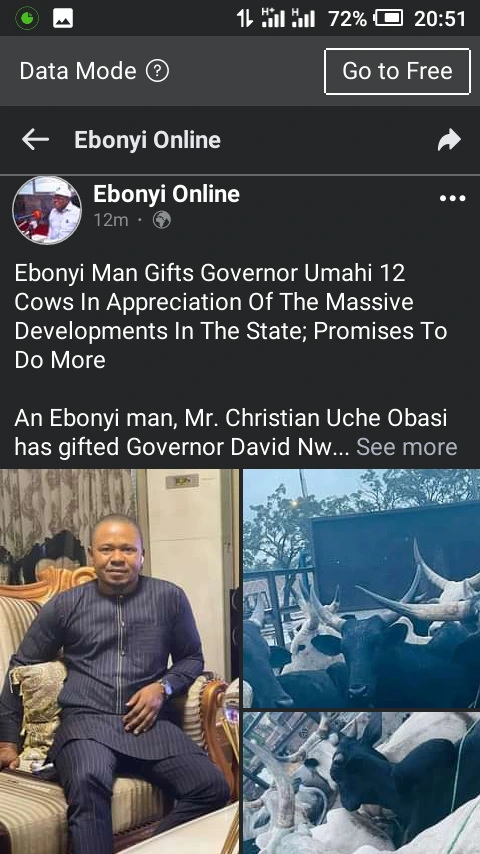Click the Go to Free button

(x=397, y=71)
